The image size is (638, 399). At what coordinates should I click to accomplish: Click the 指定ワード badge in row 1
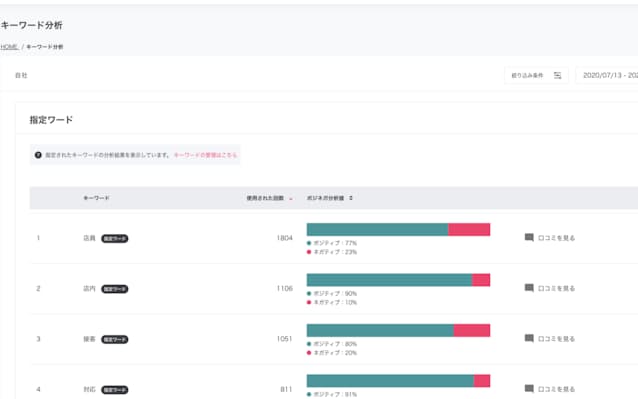coord(115,238)
